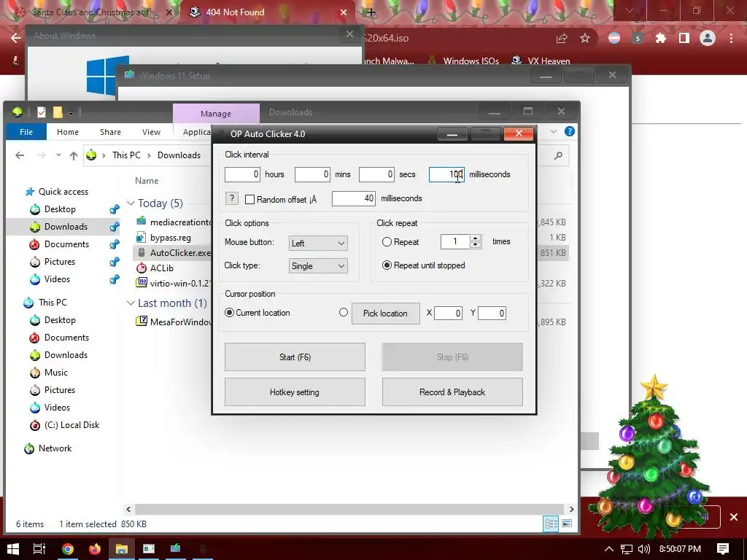The width and height of the screenshot is (747, 560).
Task: Open (C:) Local Disk
Action: pos(71,425)
